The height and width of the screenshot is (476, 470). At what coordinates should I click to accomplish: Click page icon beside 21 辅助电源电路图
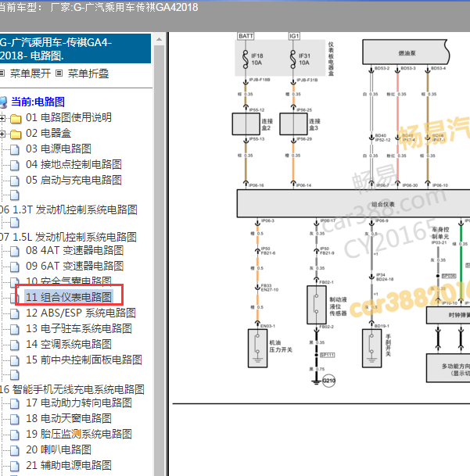[15, 467]
